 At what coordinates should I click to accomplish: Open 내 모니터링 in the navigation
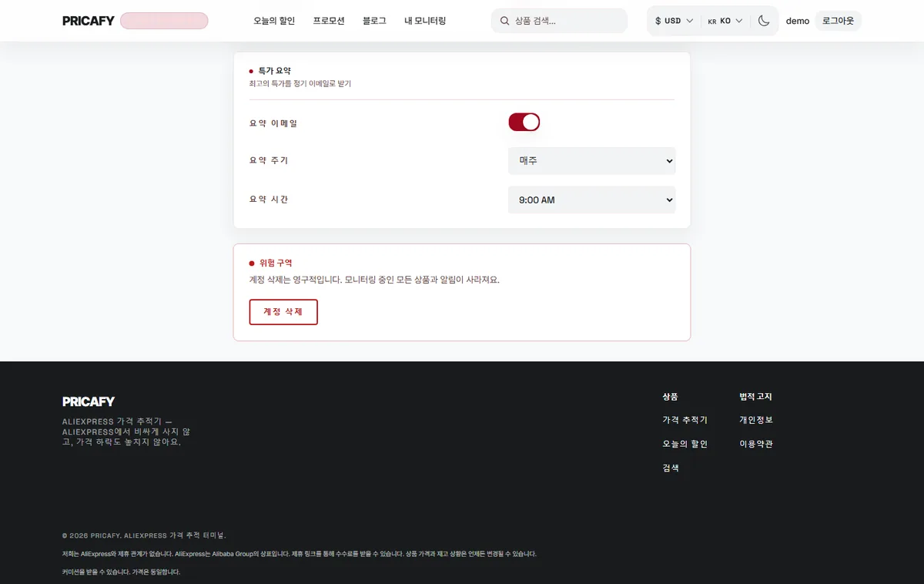pyautogui.click(x=425, y=21)
